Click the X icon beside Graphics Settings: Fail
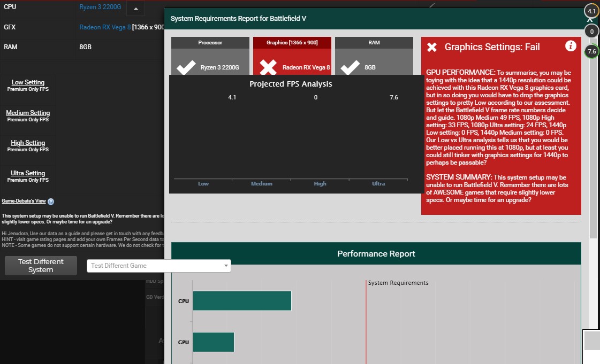Image resolution: width=600 pixels, height=364 pixels. [x=432, y=47]
